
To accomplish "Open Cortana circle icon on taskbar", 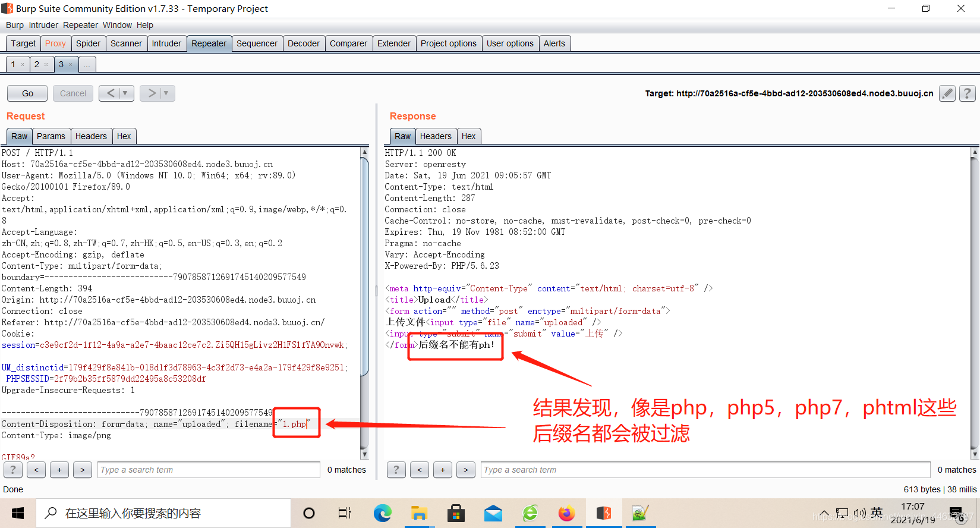I will 309,513.
